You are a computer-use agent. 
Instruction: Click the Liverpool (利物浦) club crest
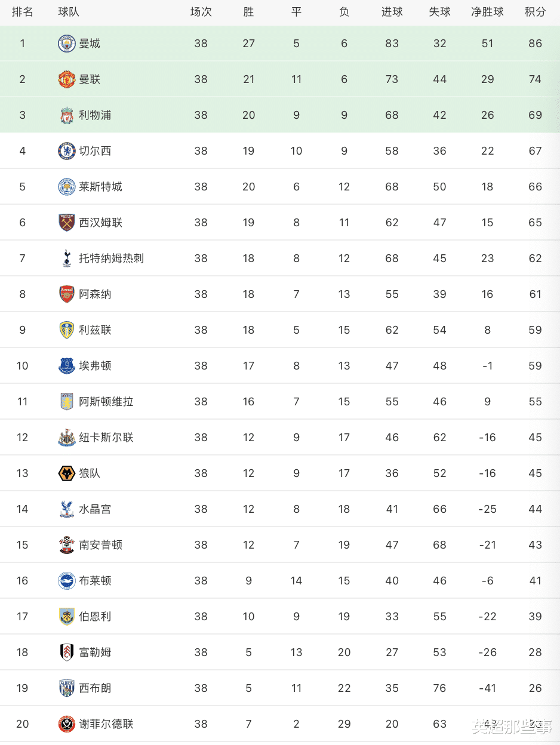click(67, 115)
